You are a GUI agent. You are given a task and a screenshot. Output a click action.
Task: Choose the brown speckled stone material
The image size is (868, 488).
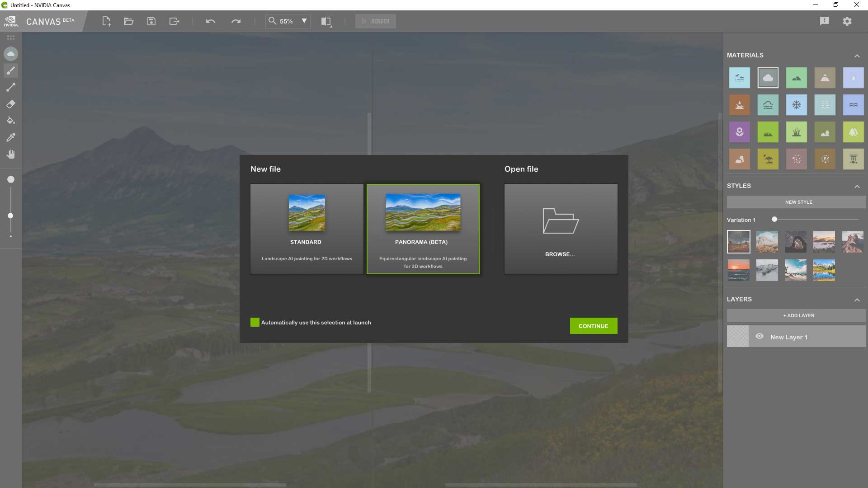[825, 159]
